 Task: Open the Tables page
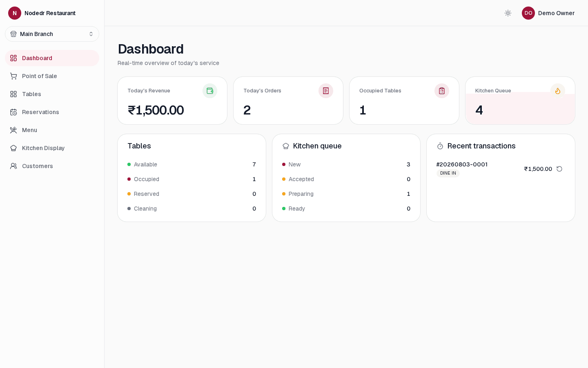[52, 94]
